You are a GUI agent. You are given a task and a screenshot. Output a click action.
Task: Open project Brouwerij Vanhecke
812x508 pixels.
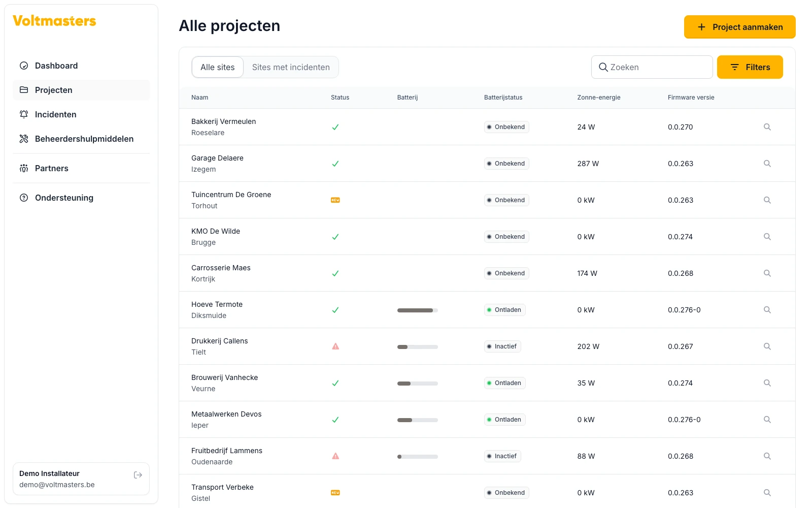point(224,377)
